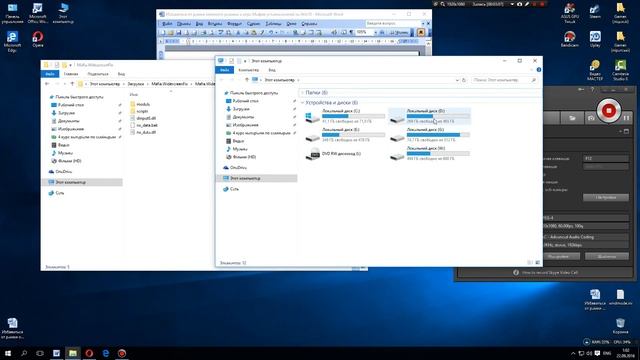Open Local Disk (E:) drive
The height and width of the screenshot is (360, 640).
coord(344,135)
